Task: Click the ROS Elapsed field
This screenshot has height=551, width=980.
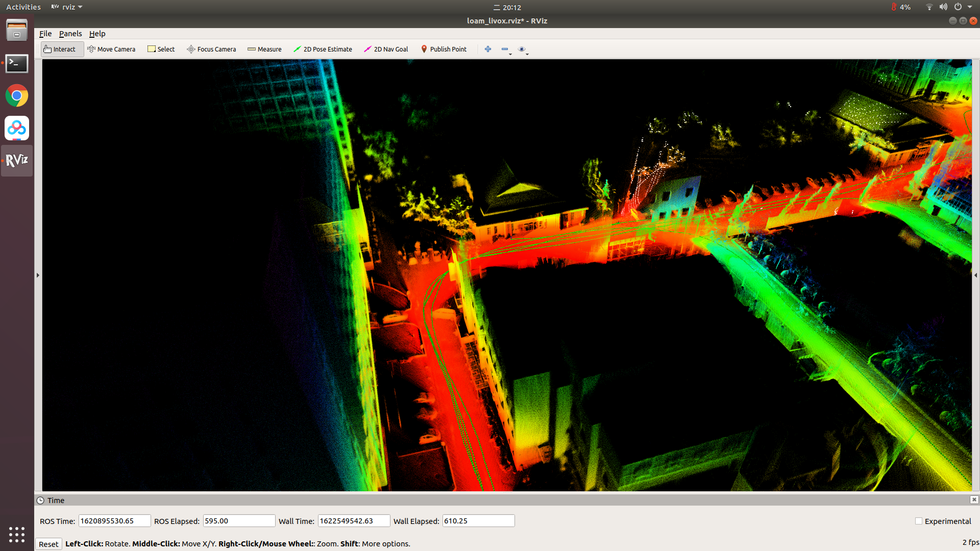Action: pos(239,521)
